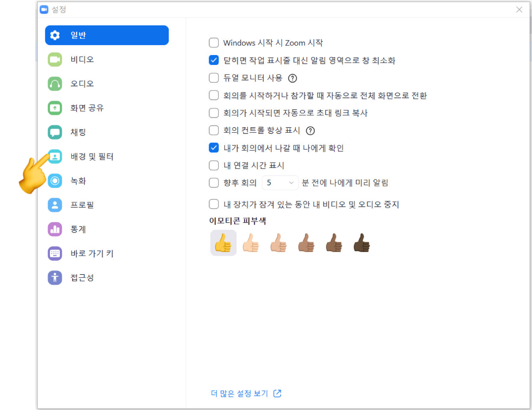
Task: Click the 배경 및 필터 icon
Action: (x=55, y=156)
